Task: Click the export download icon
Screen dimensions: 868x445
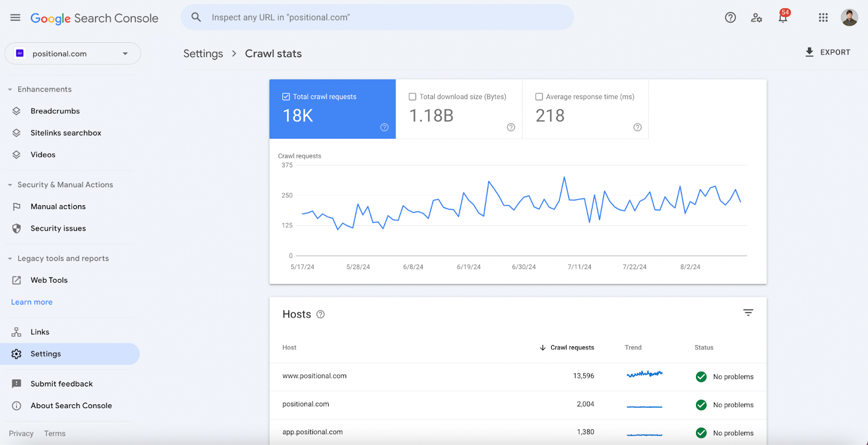Action: [809, 52]
